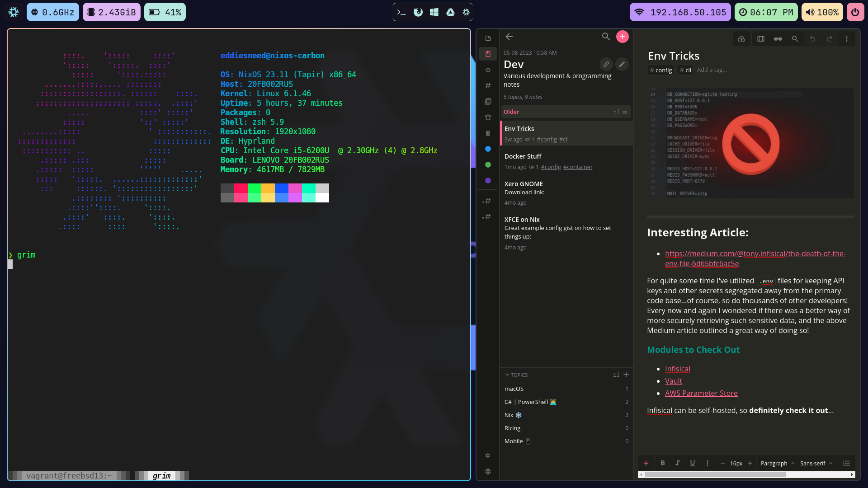Toggle bold formatting

coord(663,463)
